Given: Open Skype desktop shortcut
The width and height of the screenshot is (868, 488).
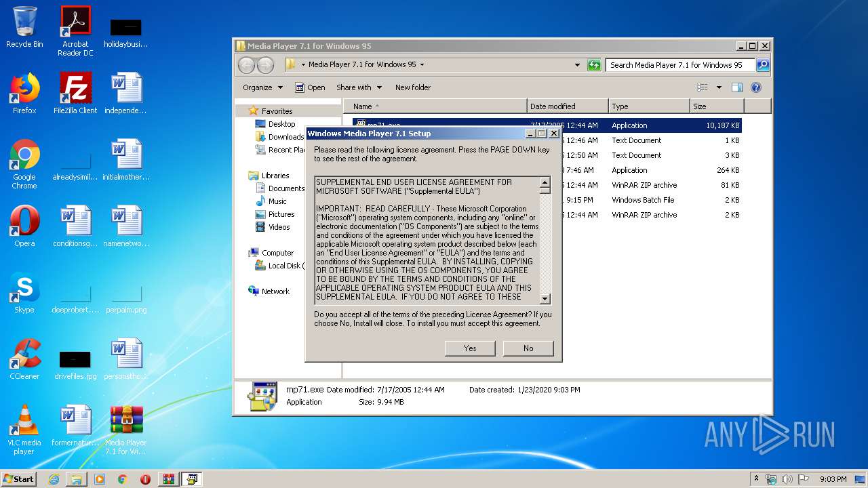Looking at the screenshot, I should pos(24,293).
